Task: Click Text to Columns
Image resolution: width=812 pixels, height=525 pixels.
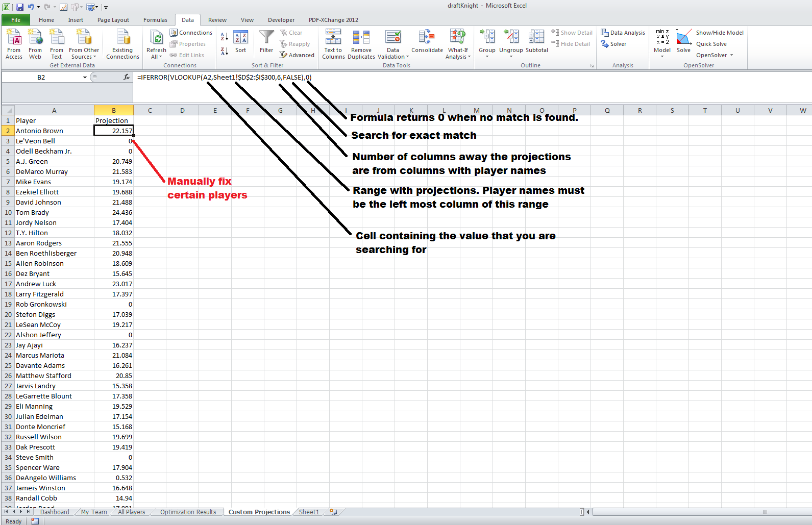Action: click(x=333, y=44)
